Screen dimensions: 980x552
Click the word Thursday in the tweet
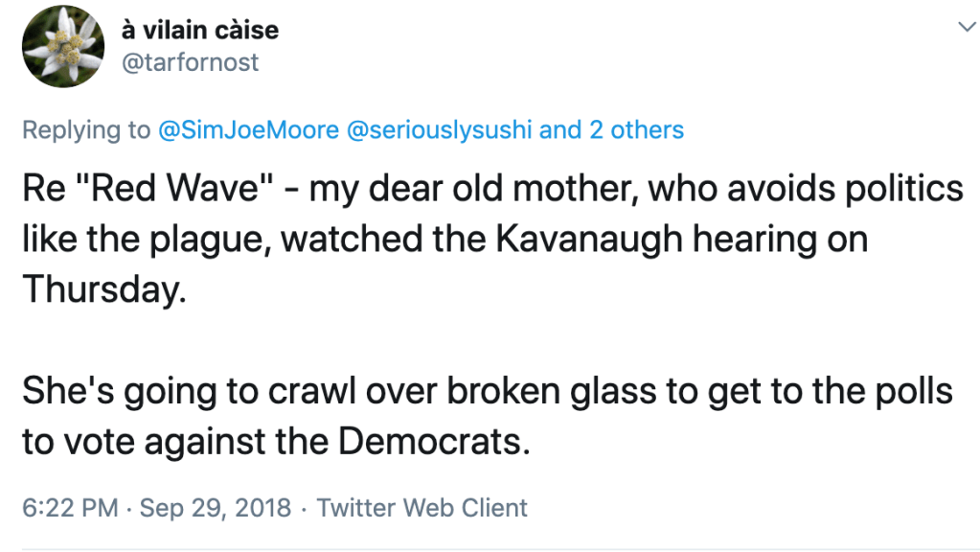point(102,288)
